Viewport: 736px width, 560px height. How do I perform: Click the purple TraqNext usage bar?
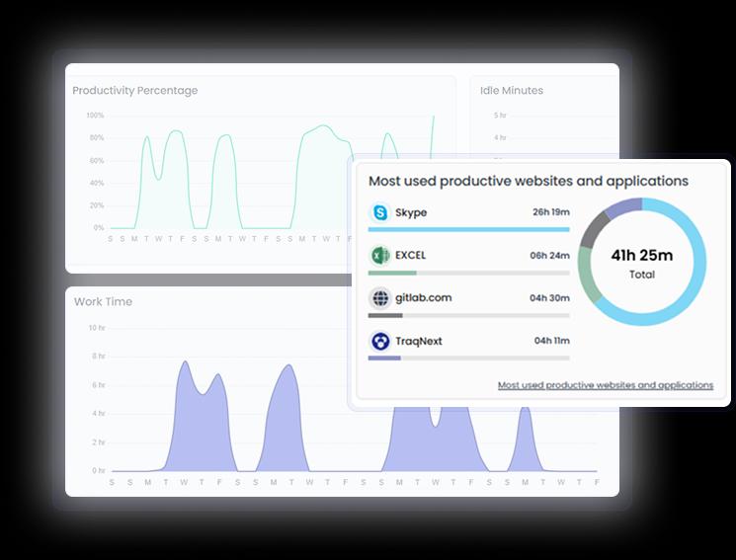(384, 359)
